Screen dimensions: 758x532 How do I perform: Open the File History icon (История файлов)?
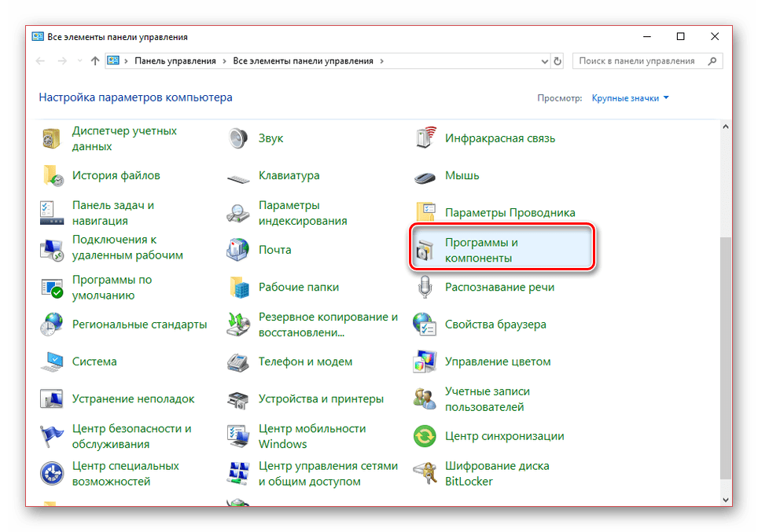(x=52, y=176)
